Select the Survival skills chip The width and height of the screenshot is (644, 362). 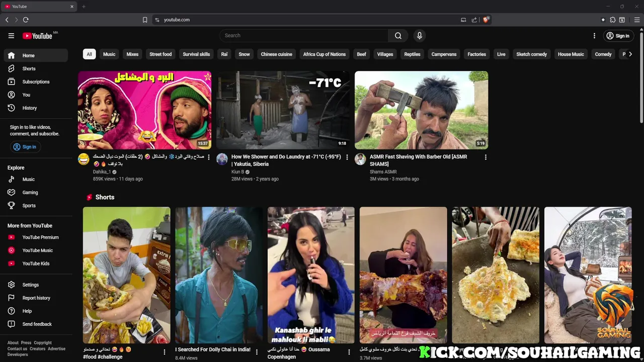[196, 54]
